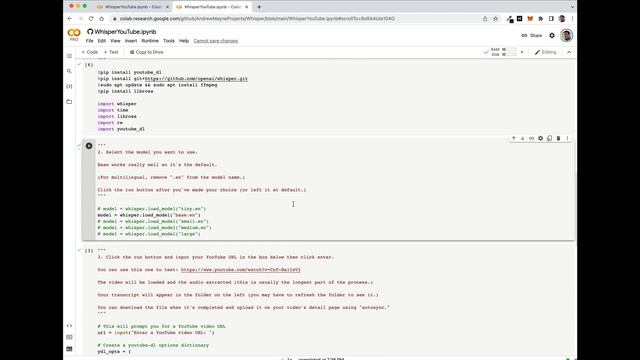Open the terminal sidebar icon

pyautogui.click(x=69, y=349)
